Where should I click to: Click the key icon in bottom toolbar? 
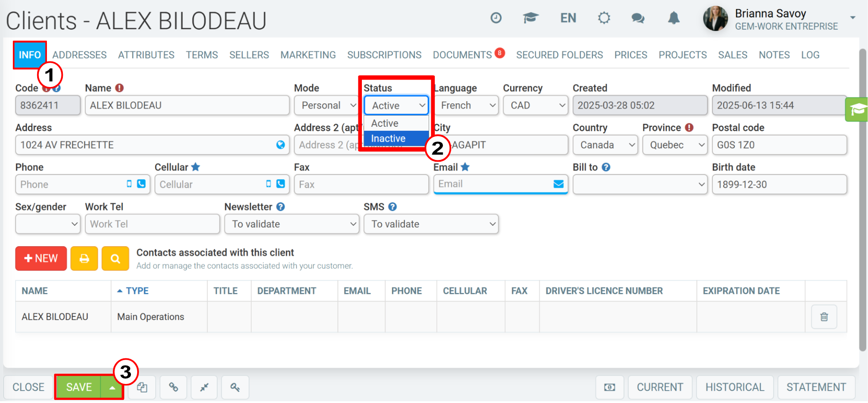[235, 388]
